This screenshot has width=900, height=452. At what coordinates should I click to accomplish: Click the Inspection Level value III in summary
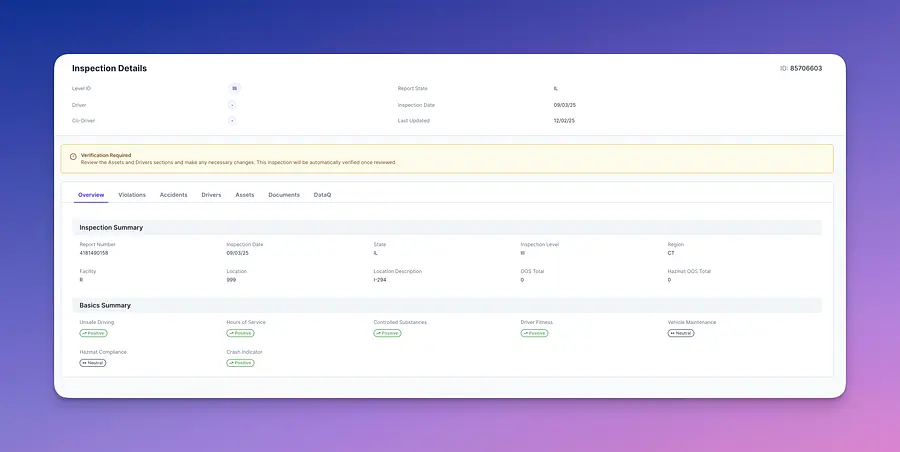[522, 253]
